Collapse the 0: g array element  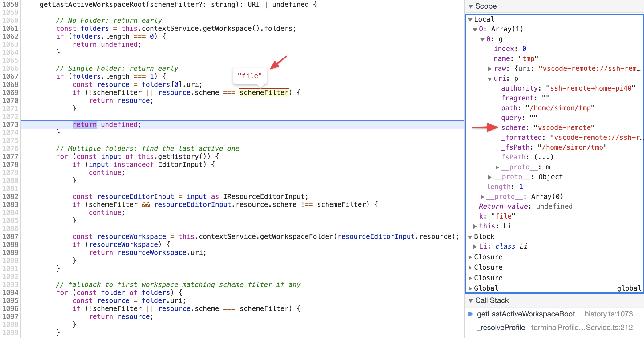[482, 39]
